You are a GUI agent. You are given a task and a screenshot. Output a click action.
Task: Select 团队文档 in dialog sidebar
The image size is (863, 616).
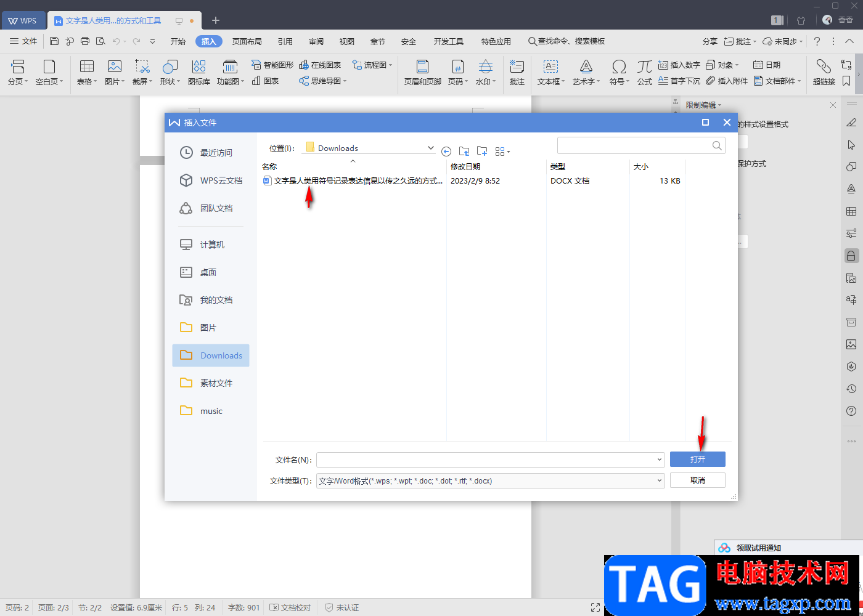211,208
